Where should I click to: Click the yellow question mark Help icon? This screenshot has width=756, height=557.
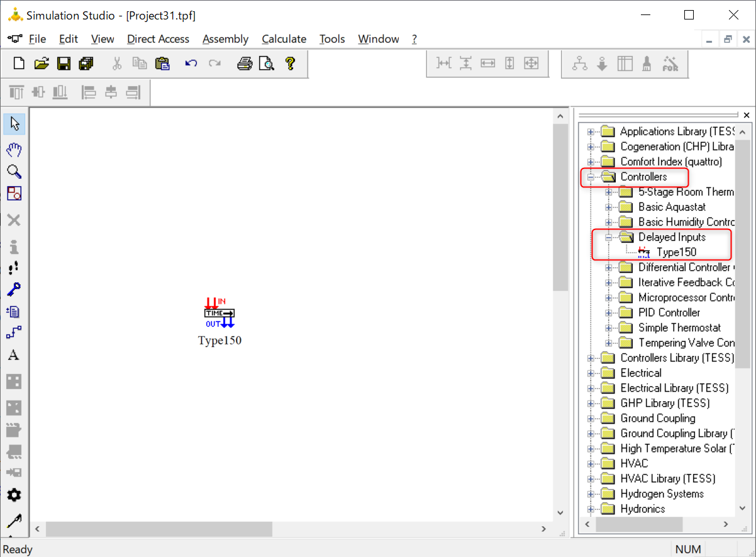(289, 63)
